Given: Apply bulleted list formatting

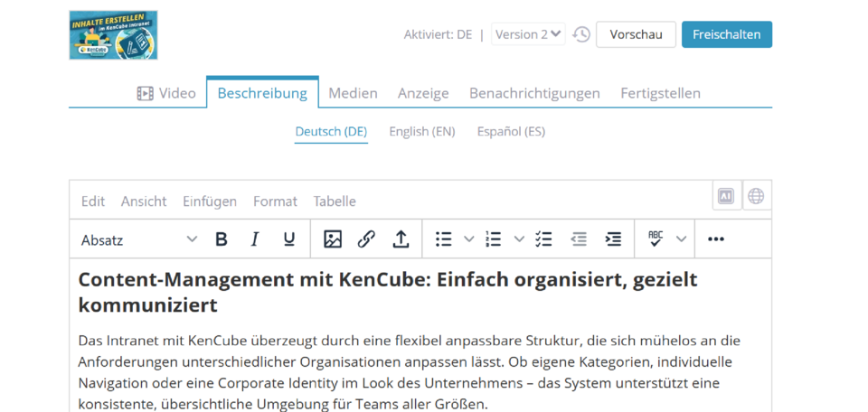Looking at the screenshot, I should pos(444,239).
